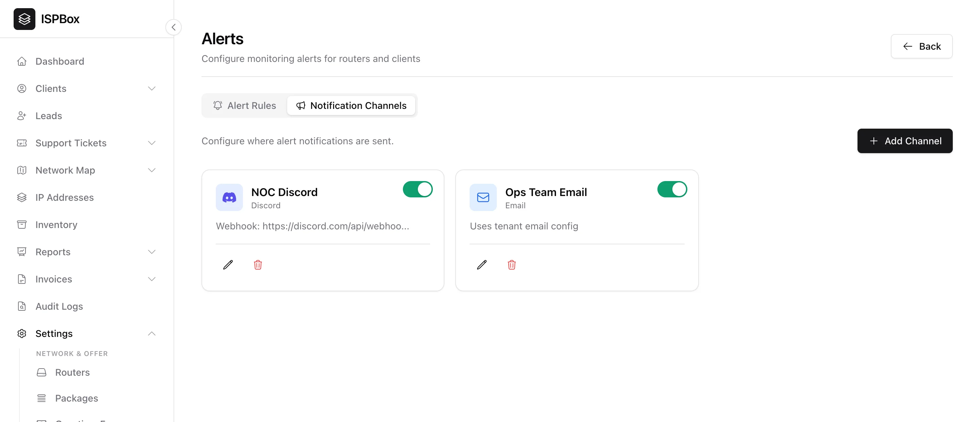Image resolution: width=980 pixels, height=422 pixels.
Task: Click the Inventory box icon
Action: (22, 225)
